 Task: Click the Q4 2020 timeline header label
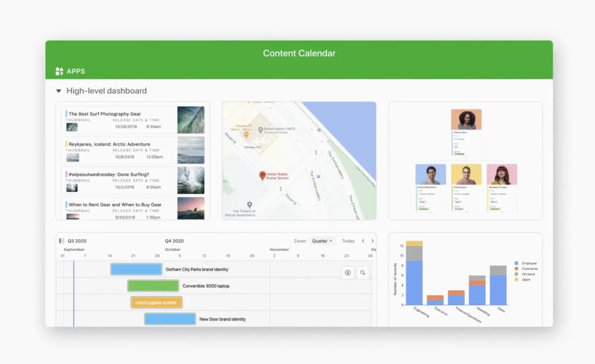(175, 241)
